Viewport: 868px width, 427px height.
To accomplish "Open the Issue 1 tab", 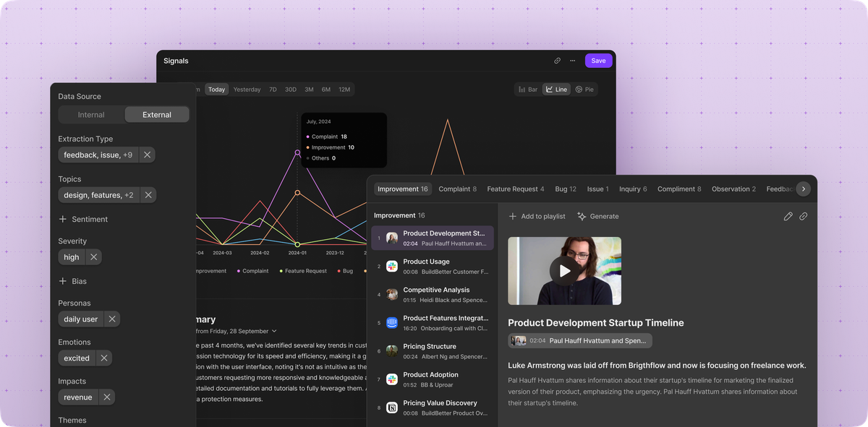I will (598, 189).
